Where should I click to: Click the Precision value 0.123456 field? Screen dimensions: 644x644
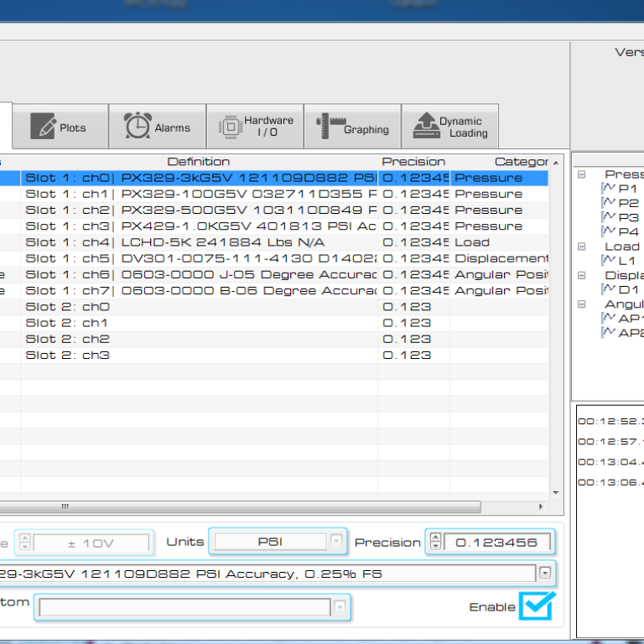(x=496, y=543)
